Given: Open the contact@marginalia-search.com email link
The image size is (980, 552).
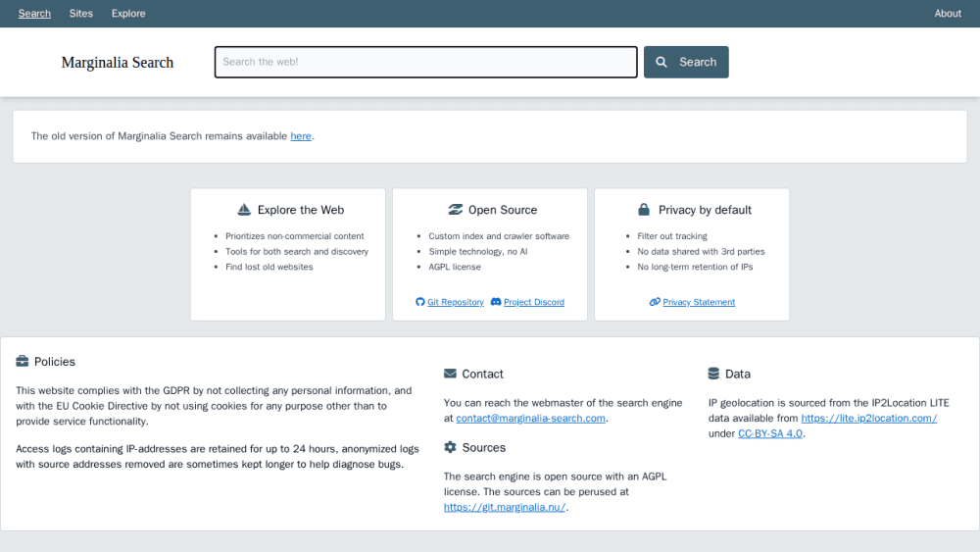Looking at the screenshot, I should pyautogui.click(x=530, y=419).
